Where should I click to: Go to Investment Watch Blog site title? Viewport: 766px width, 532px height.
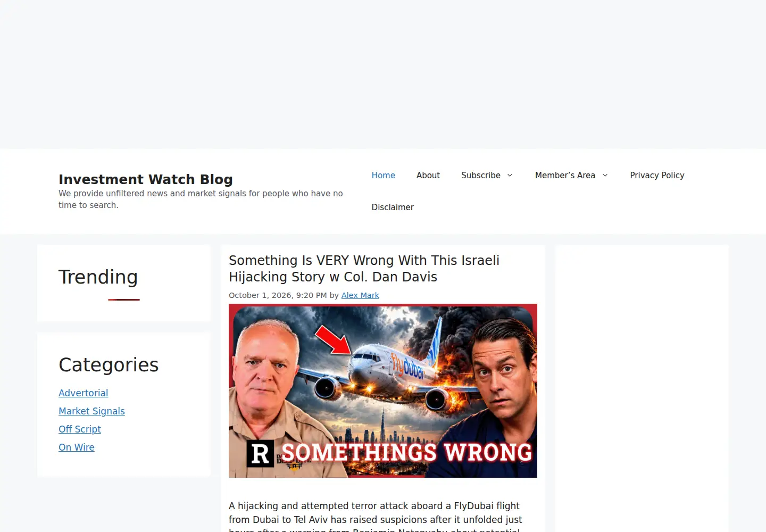(146, 179)
